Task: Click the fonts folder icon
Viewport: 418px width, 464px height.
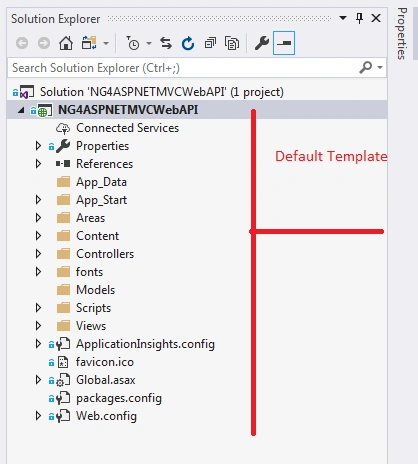Action: point(63,272)
